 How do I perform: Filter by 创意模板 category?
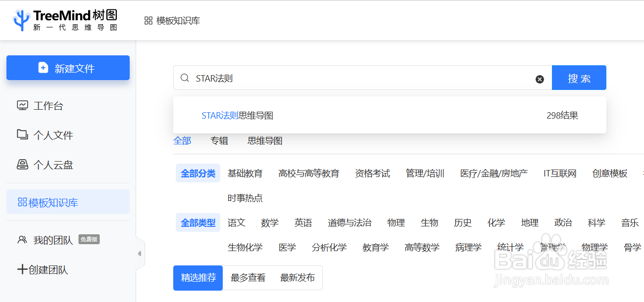click(x=610, y=173)
